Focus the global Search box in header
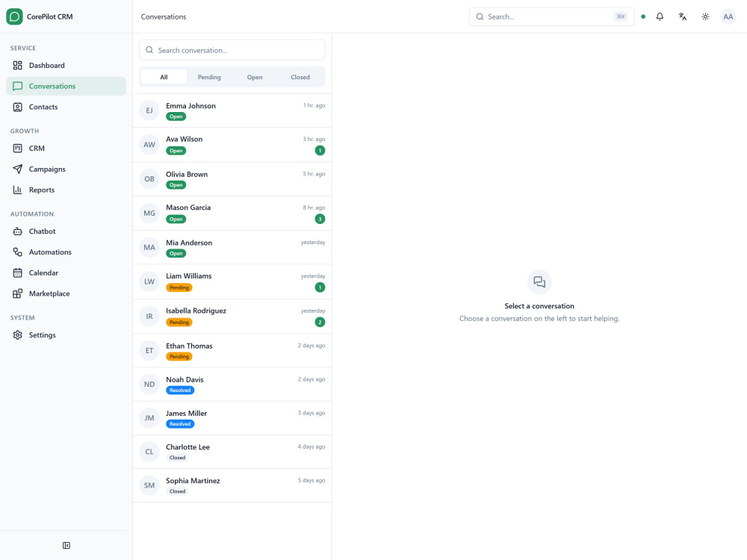 (552, 16)
